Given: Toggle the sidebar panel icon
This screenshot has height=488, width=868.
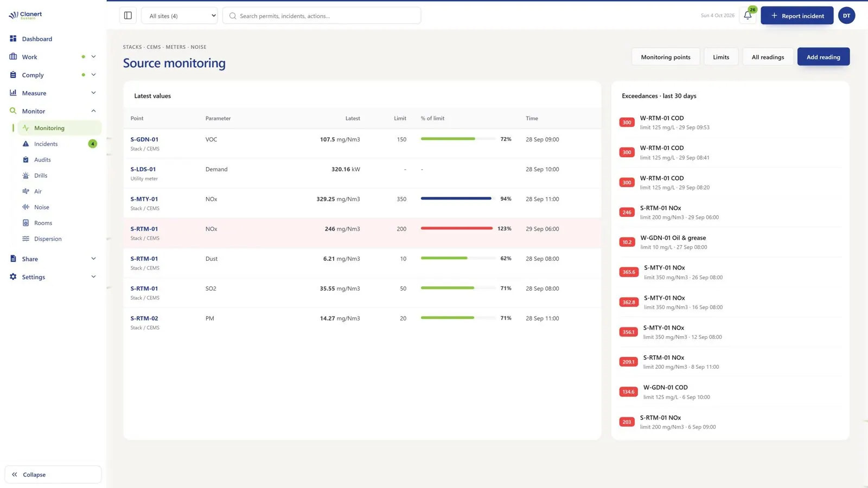Looking at the screenshot, I should 128,16.
